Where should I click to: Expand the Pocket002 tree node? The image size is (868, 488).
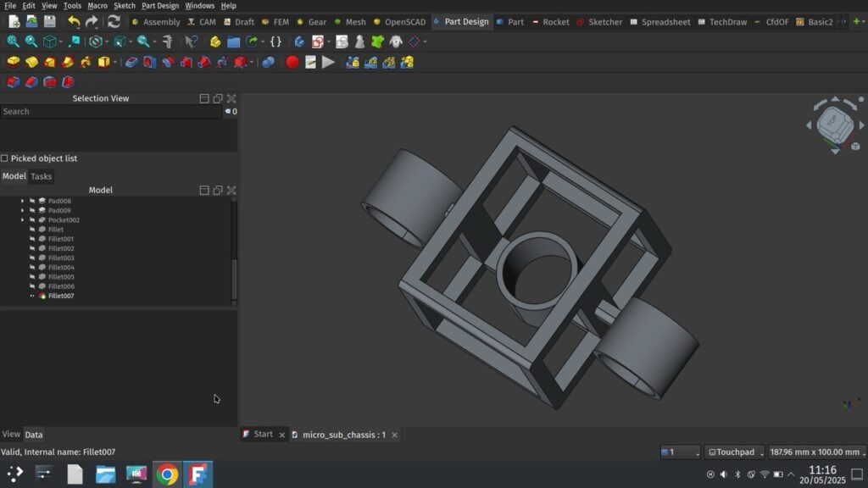point(22,220)
